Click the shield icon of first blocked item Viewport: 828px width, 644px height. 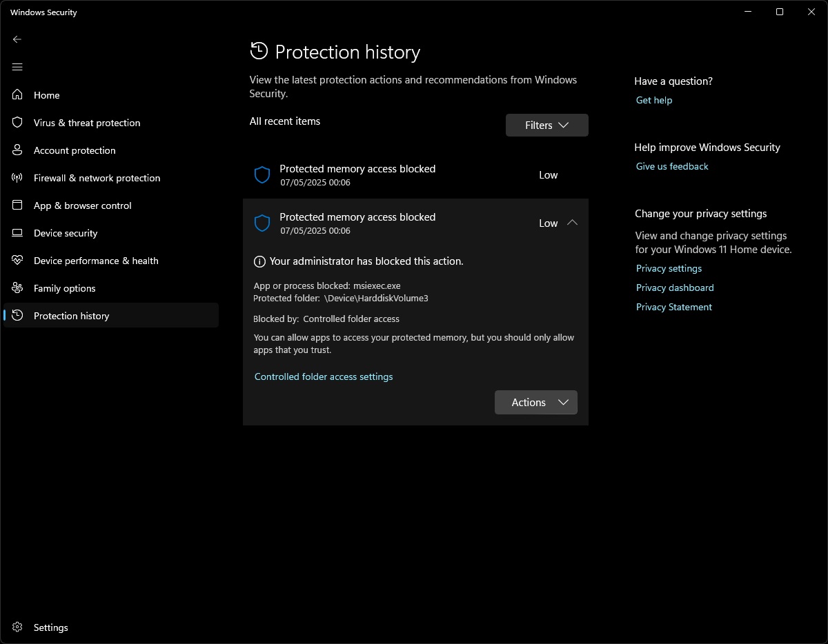(262, 175)
